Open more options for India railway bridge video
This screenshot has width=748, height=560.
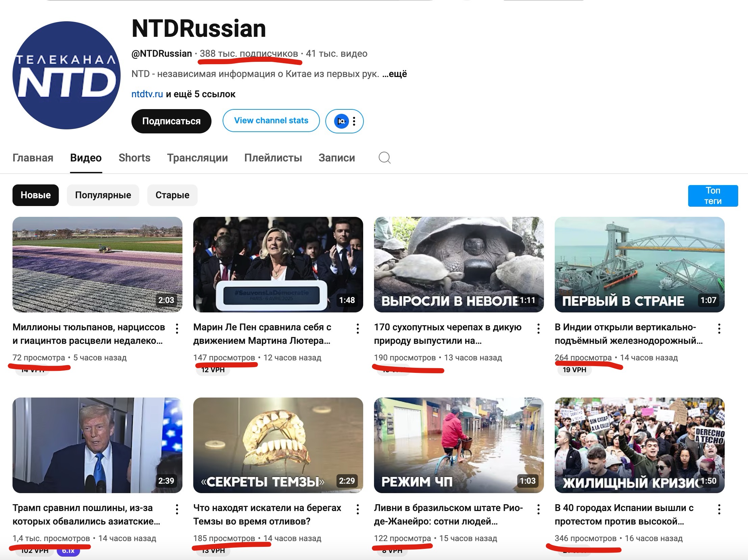[x=719, y=329]
